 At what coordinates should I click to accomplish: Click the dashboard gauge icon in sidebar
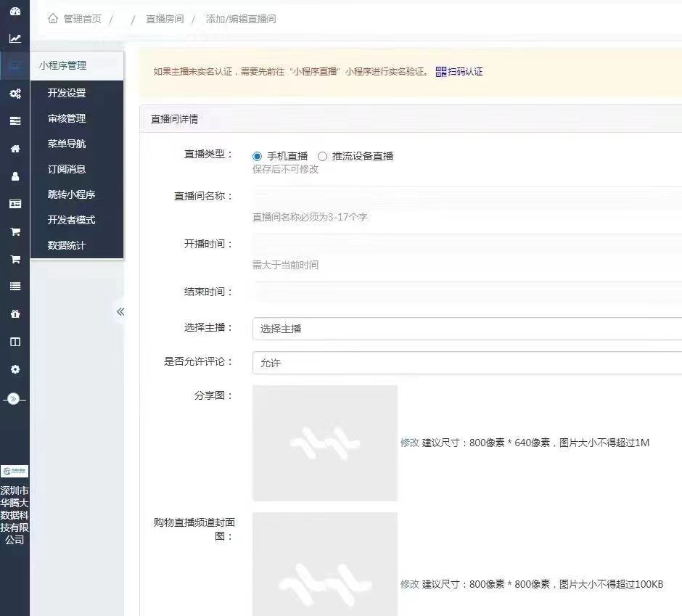pos(15,11)
